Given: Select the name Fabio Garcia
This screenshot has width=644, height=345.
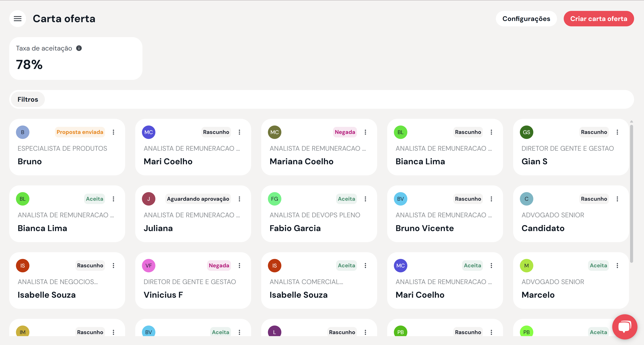Looking at the screenshot, I should (295, 228).
